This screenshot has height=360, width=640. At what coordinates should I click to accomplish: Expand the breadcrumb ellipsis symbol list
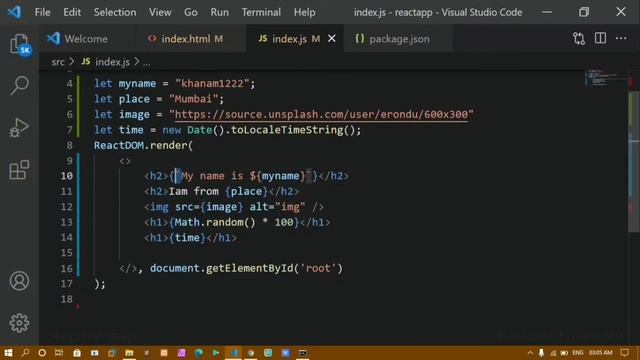[x=147, y=62]
